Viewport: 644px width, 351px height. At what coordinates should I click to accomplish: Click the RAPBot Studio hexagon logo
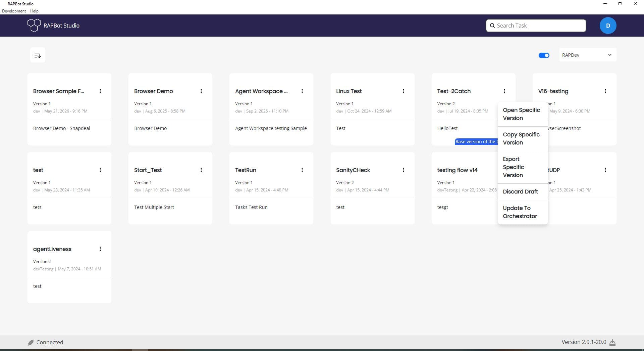point(34,26)
